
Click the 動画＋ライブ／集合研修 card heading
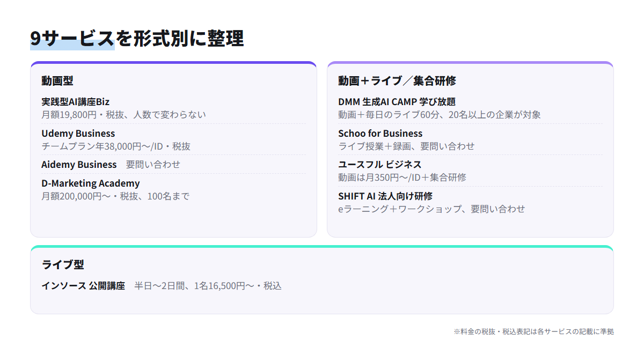pos(397,81)
